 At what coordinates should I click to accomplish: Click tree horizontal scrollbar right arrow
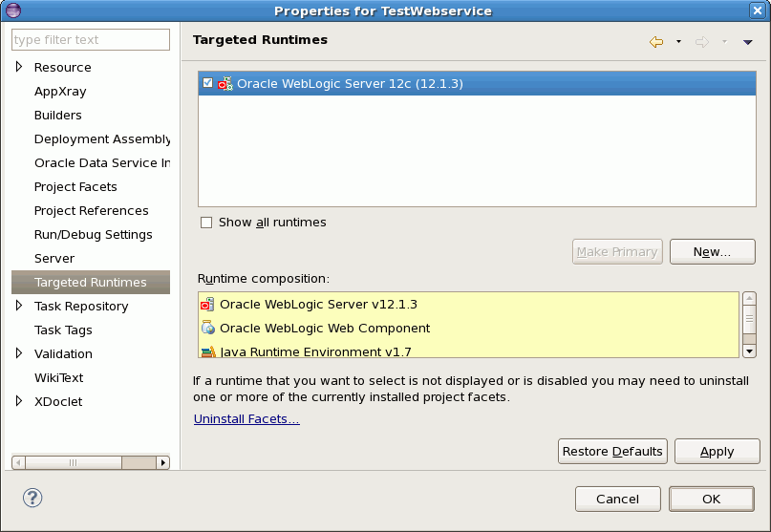click(x=163, y=462)
